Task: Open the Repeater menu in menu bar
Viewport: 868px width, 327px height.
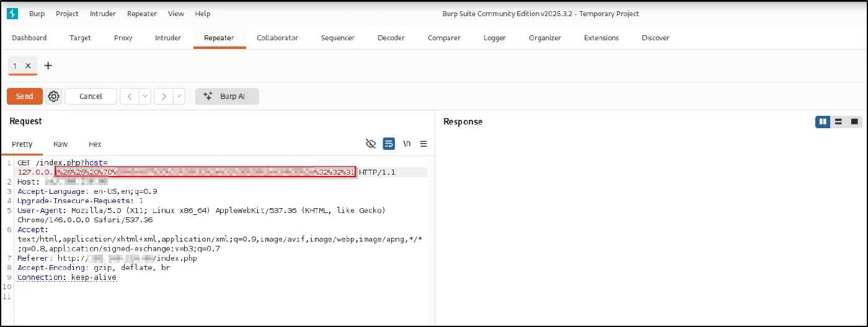Action: tap(142, 14)
